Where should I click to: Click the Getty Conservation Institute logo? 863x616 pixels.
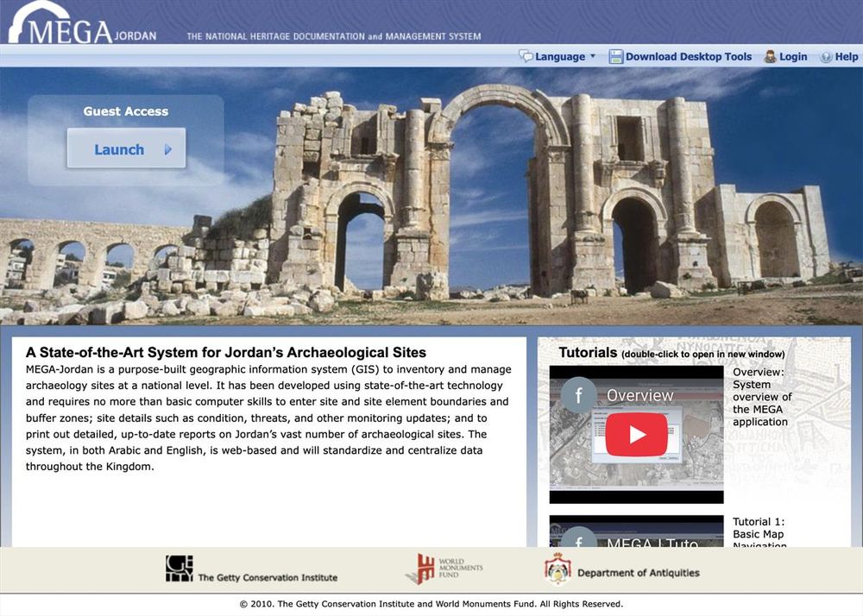180,569
